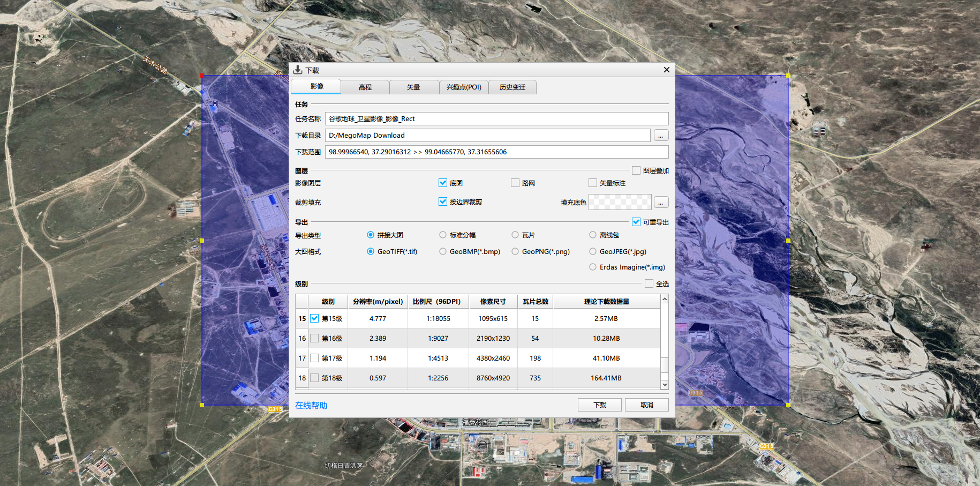Switch to the 高程 tab

click(365, 87)
